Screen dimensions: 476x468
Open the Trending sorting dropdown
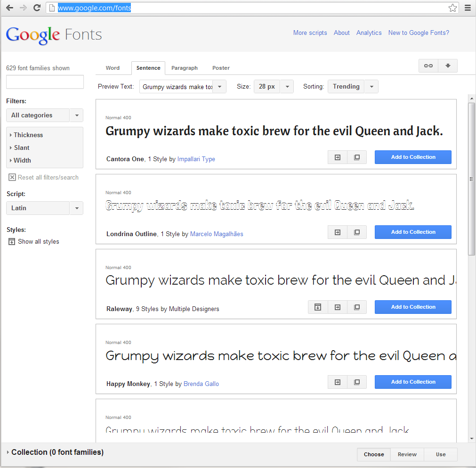[x=353, y=86]
